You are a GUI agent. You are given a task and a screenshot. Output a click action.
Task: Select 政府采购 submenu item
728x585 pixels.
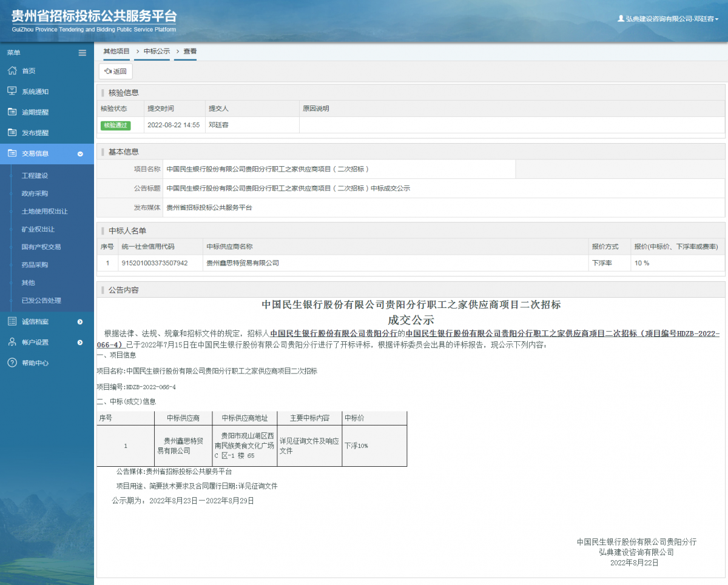click(x=35, y=193)
